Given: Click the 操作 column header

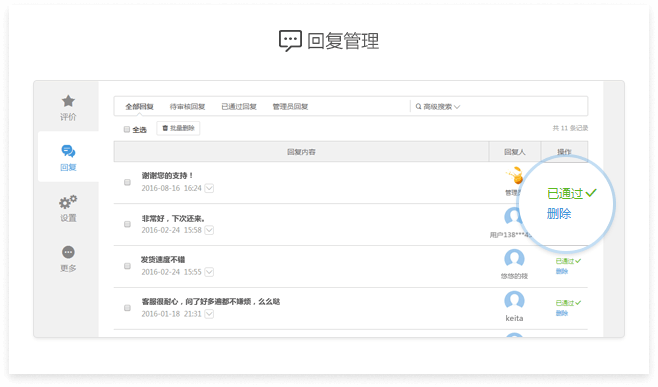Looking at the screenshot, I should [564, 152].
